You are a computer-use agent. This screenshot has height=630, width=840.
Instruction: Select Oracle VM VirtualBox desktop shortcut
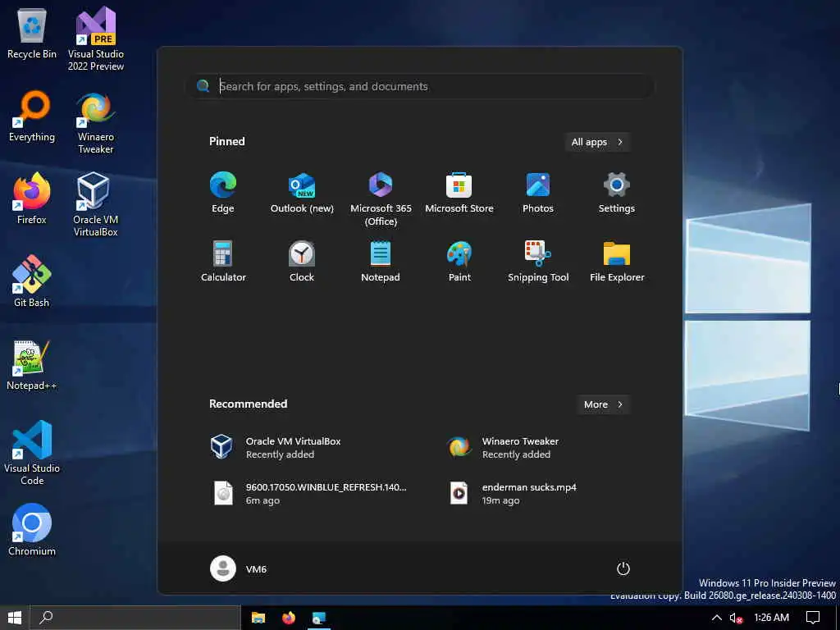coord(95,204)
